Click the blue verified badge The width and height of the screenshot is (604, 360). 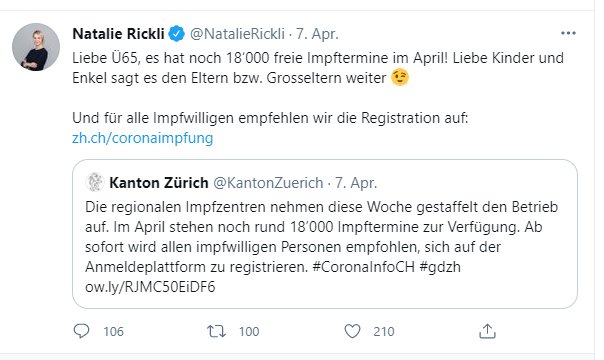click(177, 34)
